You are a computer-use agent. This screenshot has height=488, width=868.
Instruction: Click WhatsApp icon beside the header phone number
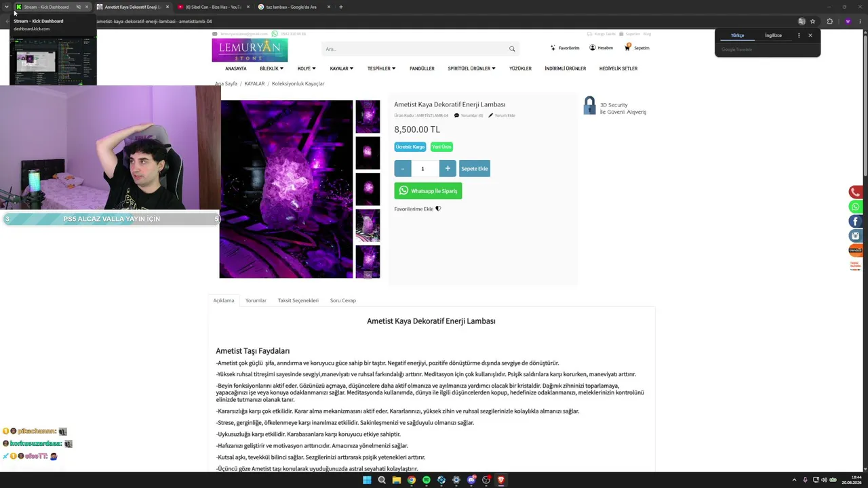(x=275, y=33)
